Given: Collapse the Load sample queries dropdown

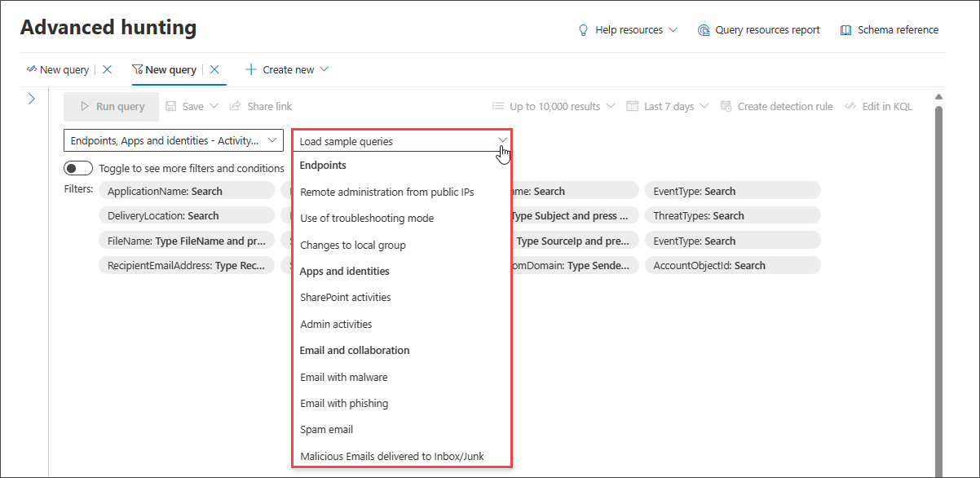Looking at the screenshot, I should pyautogui.click(x=502, y=139).
